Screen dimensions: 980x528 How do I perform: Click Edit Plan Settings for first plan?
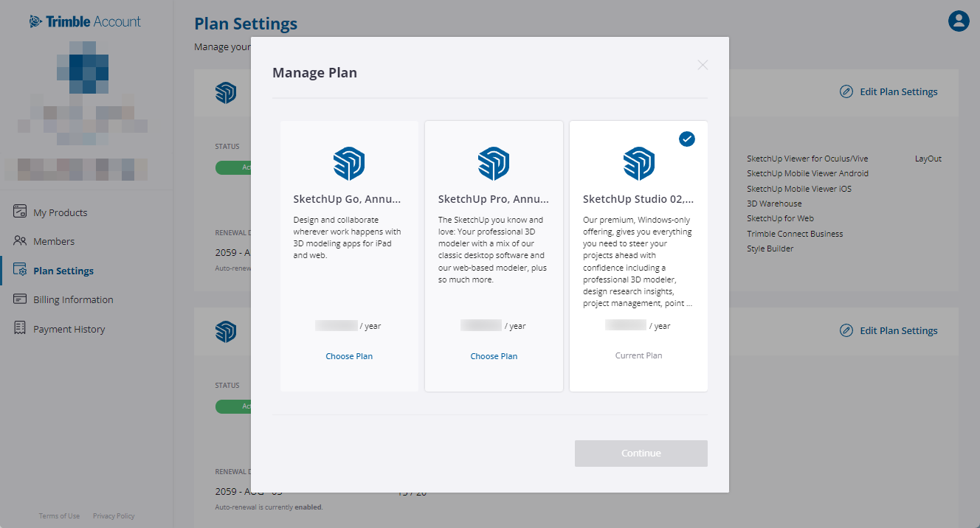coord(899,92)
